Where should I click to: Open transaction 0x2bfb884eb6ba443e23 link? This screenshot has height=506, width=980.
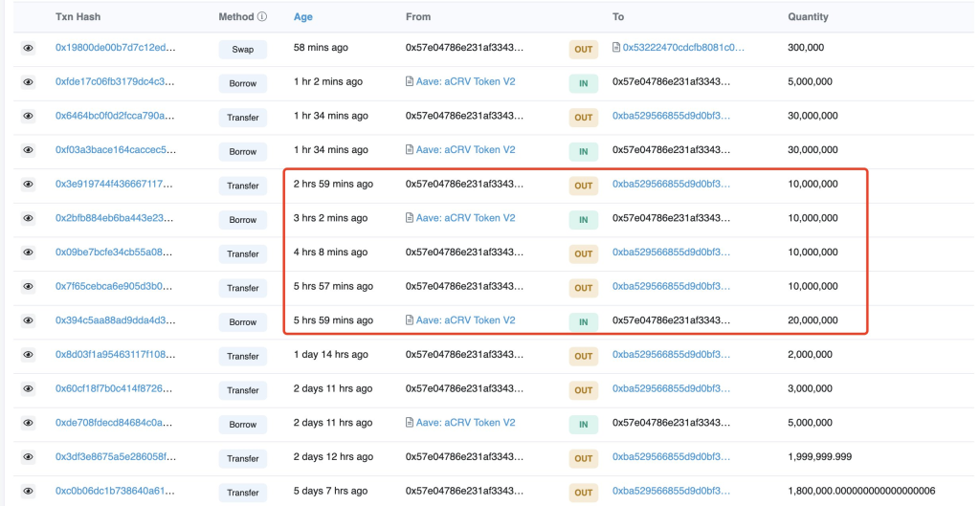click(x=115, y=218)
